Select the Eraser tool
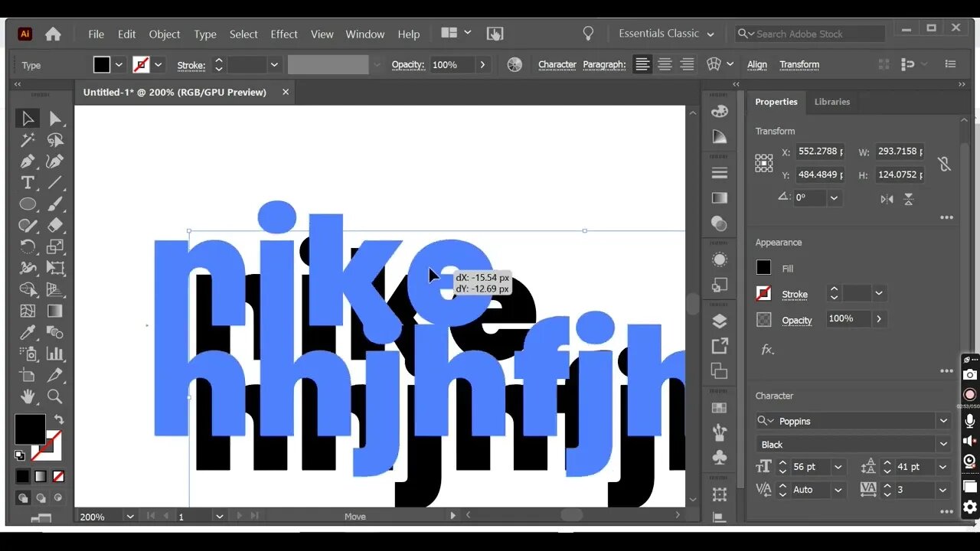 (55, 226)
